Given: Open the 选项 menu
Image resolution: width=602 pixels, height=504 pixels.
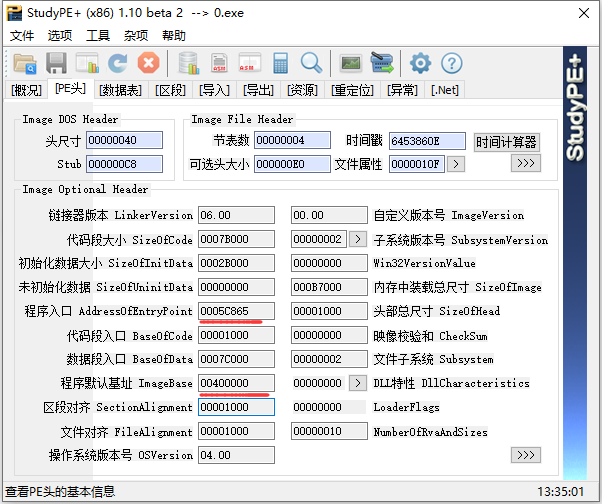Looking at the screenshot, I should (60, 36).
